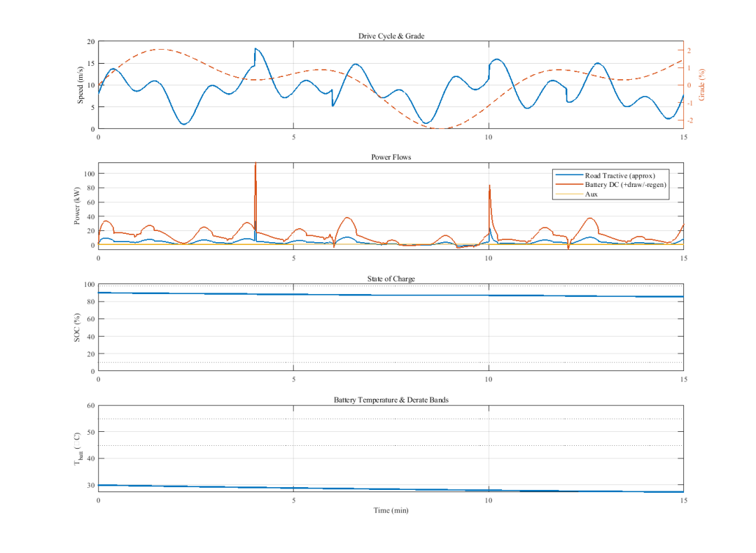
Task: Click the dotted lower SOC limit line at 10%
Action: 391,362
